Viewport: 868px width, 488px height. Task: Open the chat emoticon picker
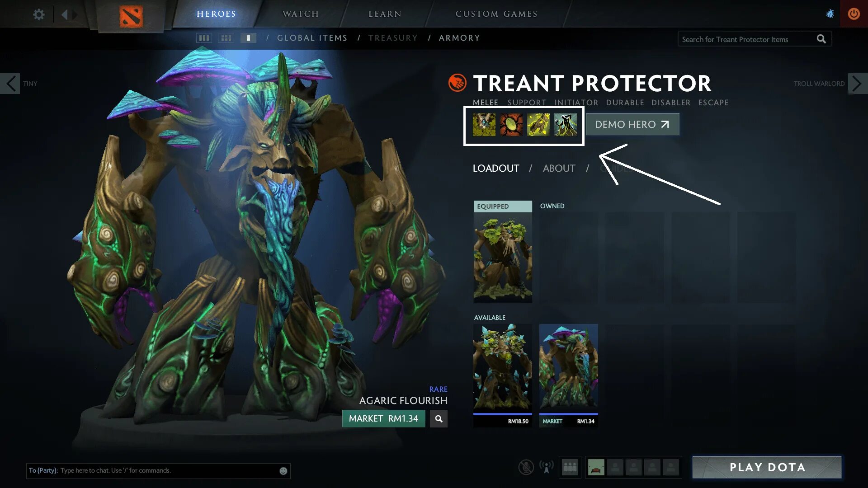(x=283, y=471)
